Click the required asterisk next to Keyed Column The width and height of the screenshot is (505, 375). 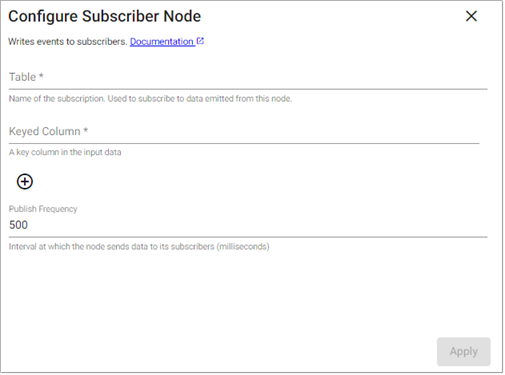[x=86, y=130]
